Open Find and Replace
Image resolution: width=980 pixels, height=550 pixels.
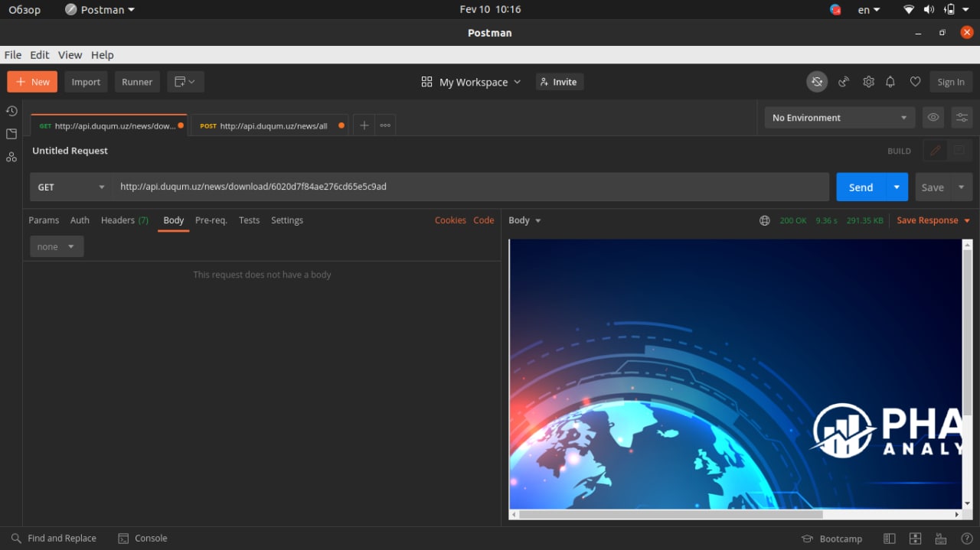54,539
